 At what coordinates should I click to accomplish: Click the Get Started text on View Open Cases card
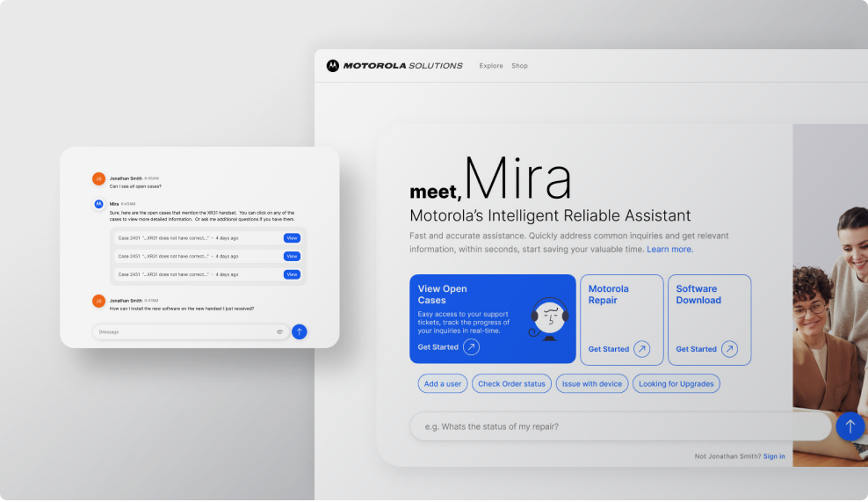[438, 347]
